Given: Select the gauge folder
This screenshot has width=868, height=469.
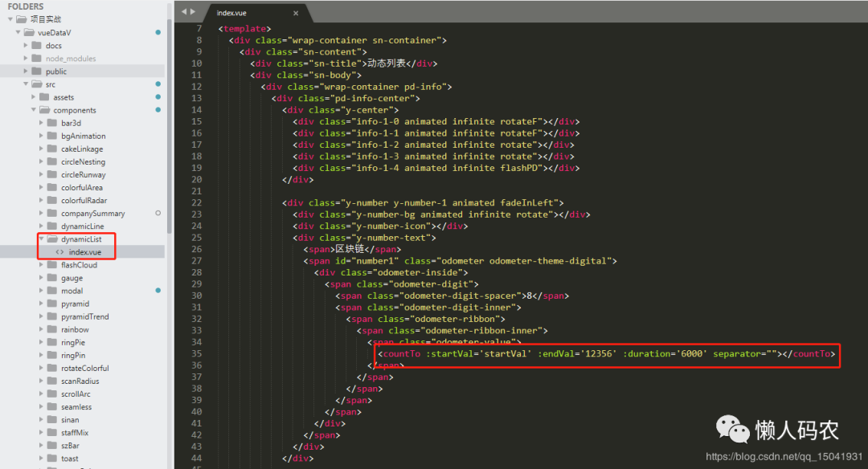Looking at the screenshot, I should coord(72,278).
